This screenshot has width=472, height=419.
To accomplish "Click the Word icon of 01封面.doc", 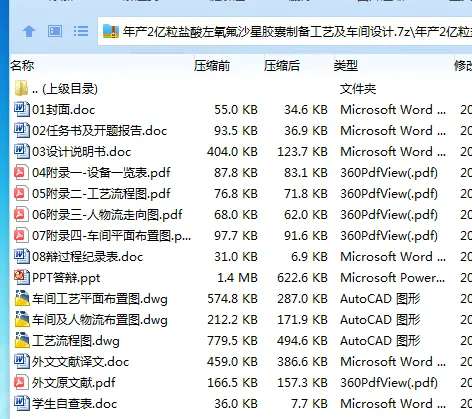I will coord(21,109).
